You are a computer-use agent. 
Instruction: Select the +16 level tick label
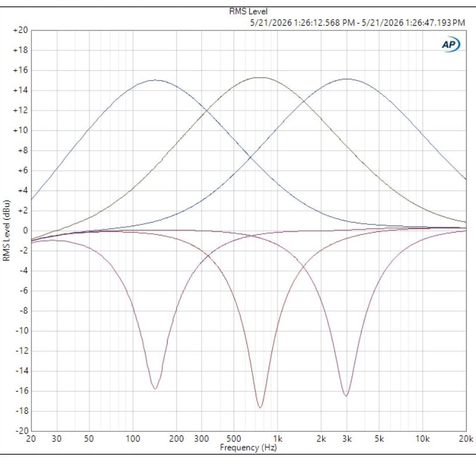tap(20, 70)
